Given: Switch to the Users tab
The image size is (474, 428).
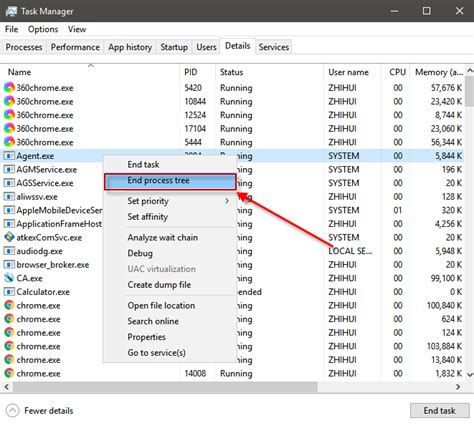Looking at the screenshot, I should (206, 47).
